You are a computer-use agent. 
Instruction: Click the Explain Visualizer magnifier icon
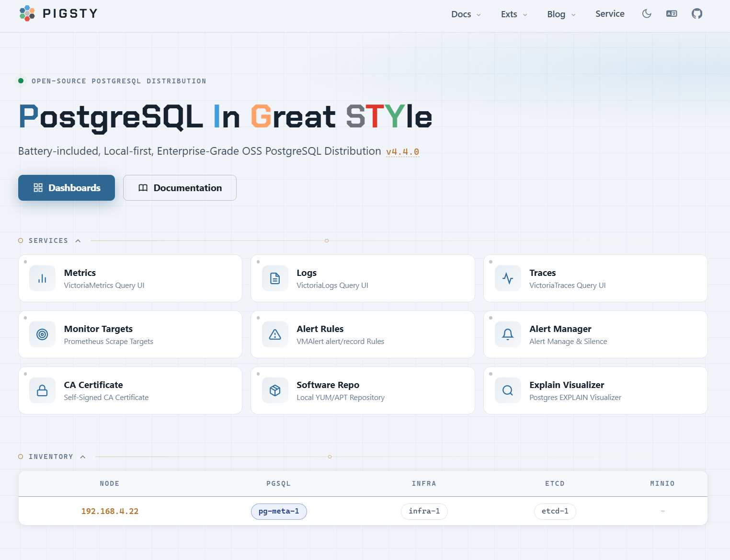tap(508, 390)
